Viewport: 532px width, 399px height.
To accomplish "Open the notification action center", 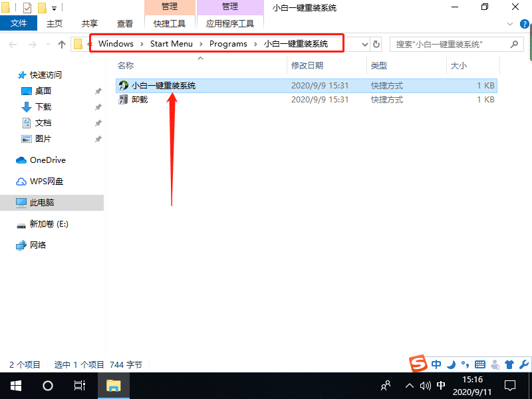I will [x=510, y=386].
